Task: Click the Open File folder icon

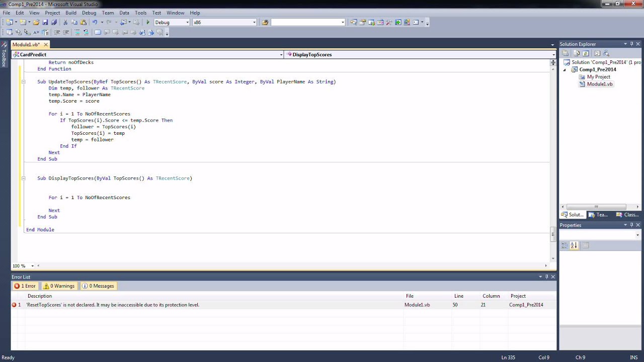Action: pos(36,22)
